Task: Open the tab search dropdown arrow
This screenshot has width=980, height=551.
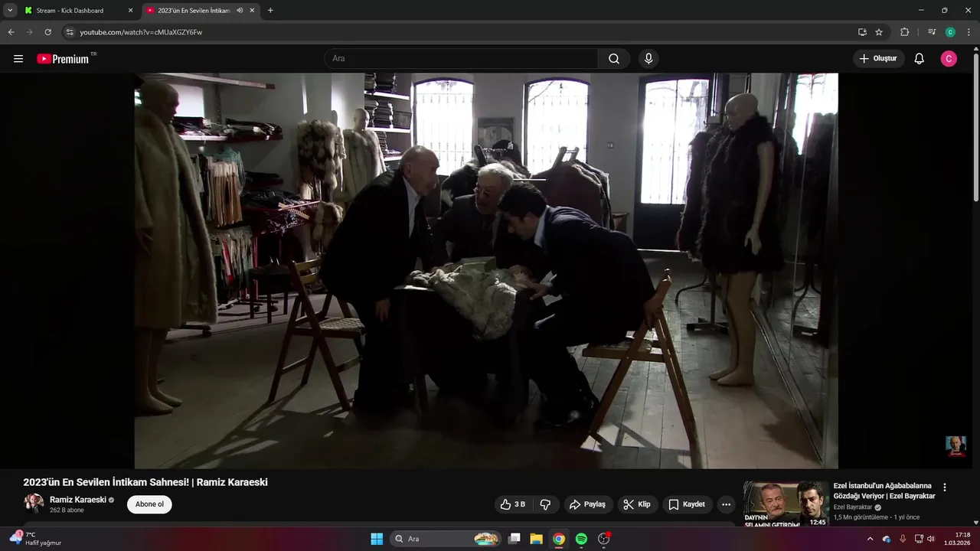Action: 10,11
